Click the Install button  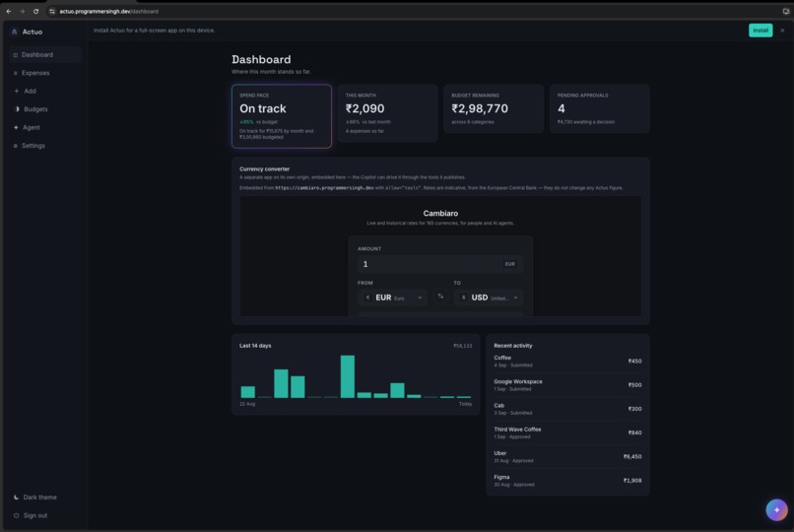click(761, 31)
